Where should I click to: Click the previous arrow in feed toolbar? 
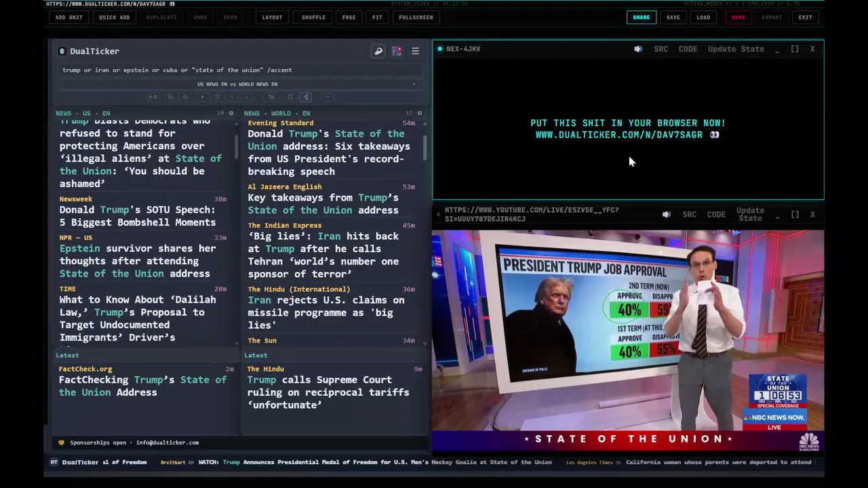(232, 97)
